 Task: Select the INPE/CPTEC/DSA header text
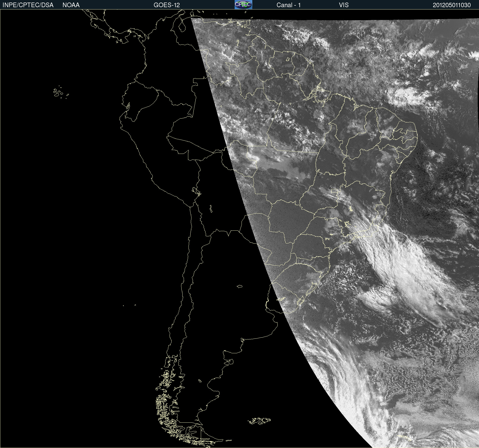point(28,5)
